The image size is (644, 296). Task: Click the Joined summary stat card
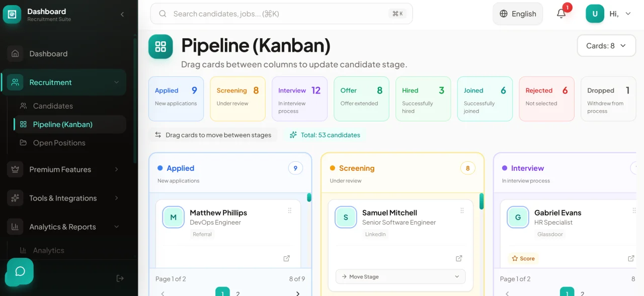pos(485,99)
